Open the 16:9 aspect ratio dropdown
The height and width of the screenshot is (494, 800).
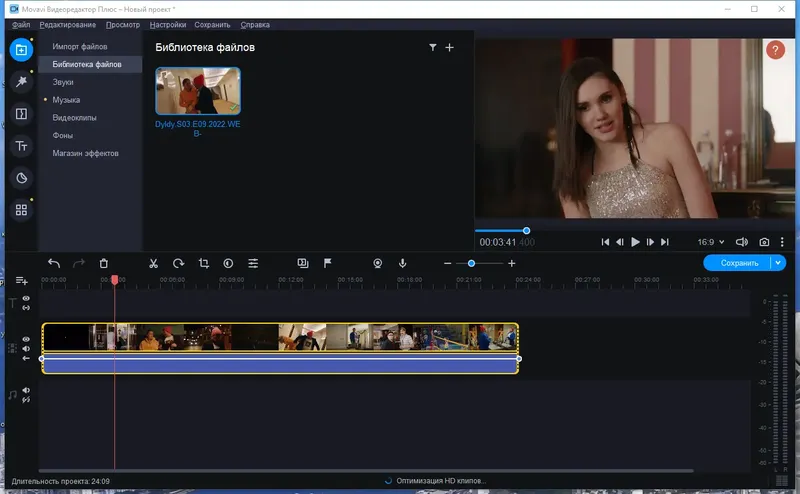[x=711, y=242]
